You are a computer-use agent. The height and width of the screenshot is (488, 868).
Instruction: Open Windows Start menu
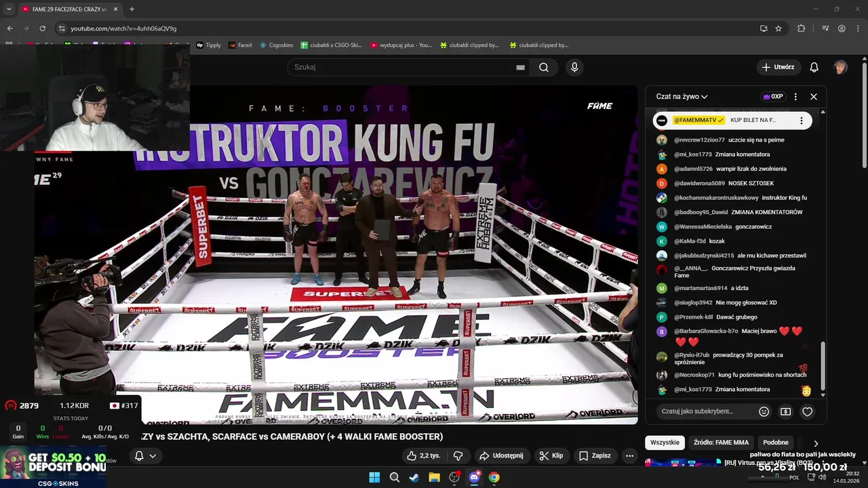click(x=374, y=477)
